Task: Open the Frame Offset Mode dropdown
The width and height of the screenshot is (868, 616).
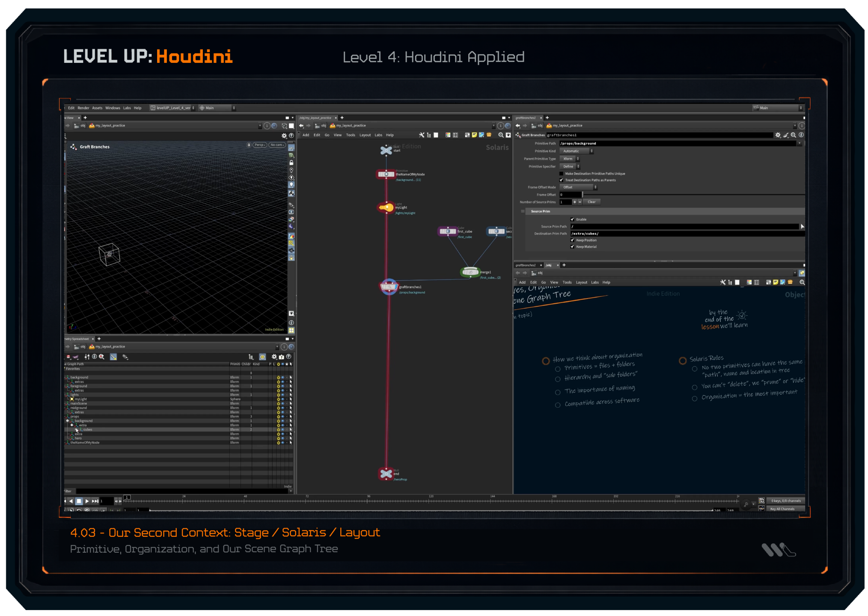Action: (579, 187)
